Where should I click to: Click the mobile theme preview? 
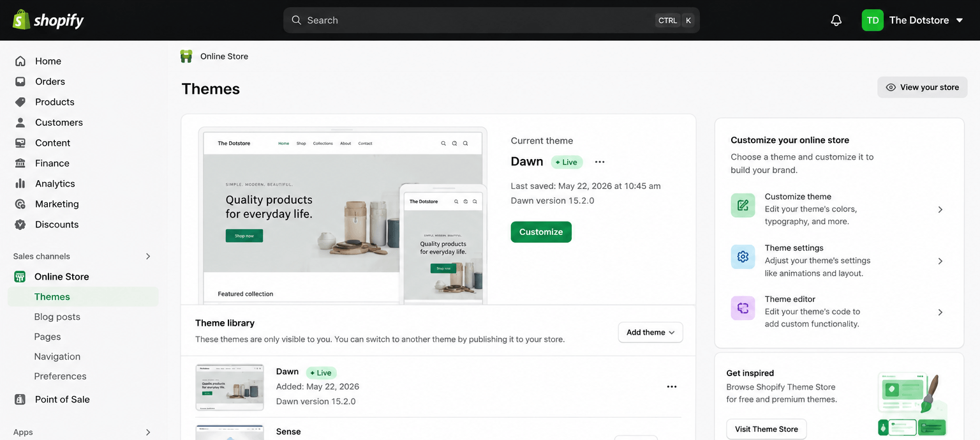pos(443,245)
